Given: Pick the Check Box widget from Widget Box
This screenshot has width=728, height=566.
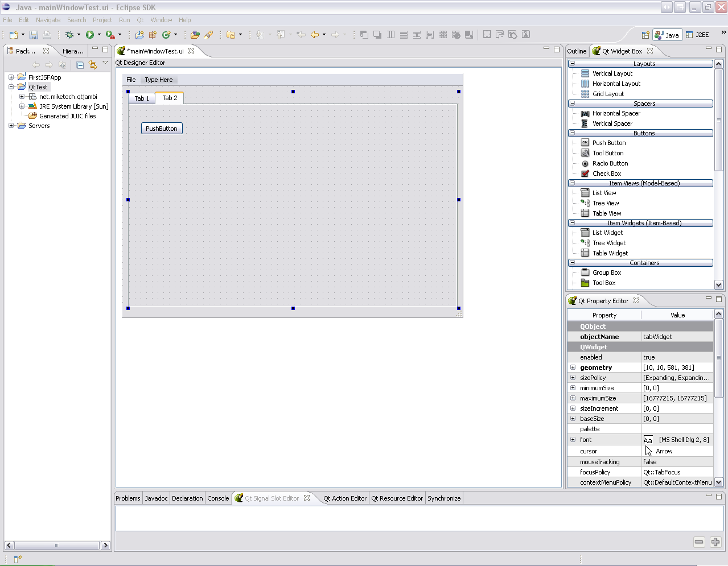Looking at the screenshot, I should pos(606,173).
